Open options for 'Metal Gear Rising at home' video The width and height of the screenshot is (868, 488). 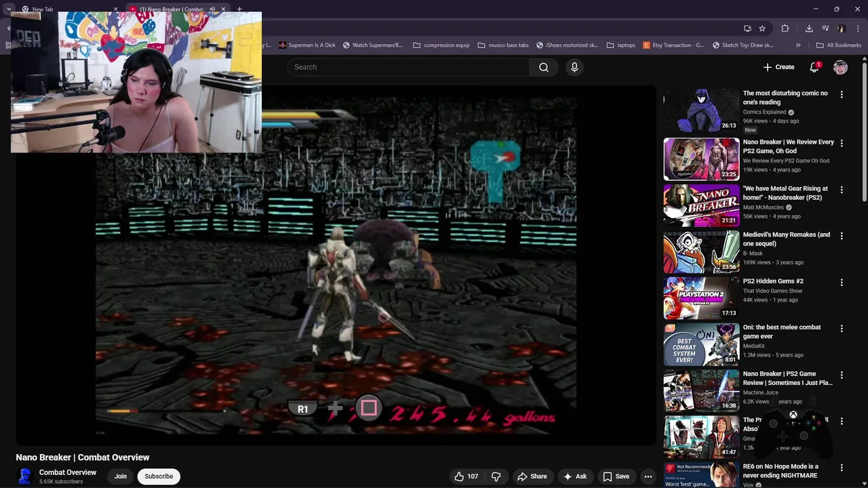pyautogui.click(x=842, y=190)
